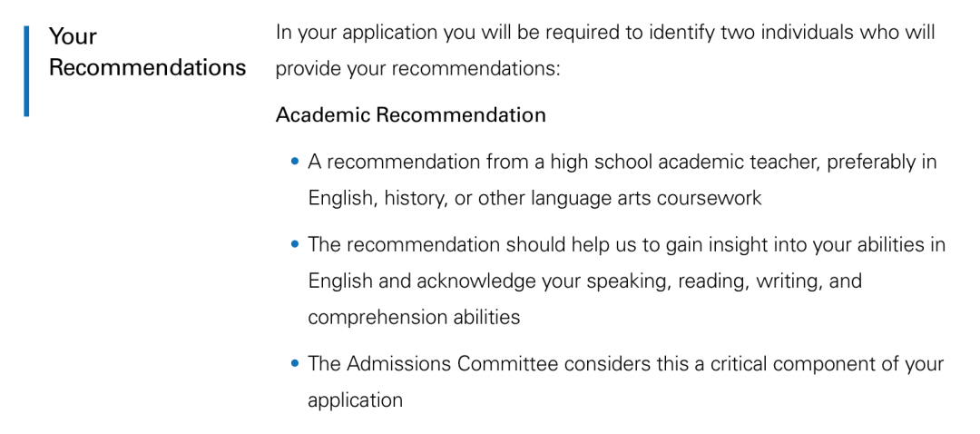This screenshot has width=980, height=434.
Task: Click the word 'Recommendations' in the heading
Action: [x=148, y=67]
